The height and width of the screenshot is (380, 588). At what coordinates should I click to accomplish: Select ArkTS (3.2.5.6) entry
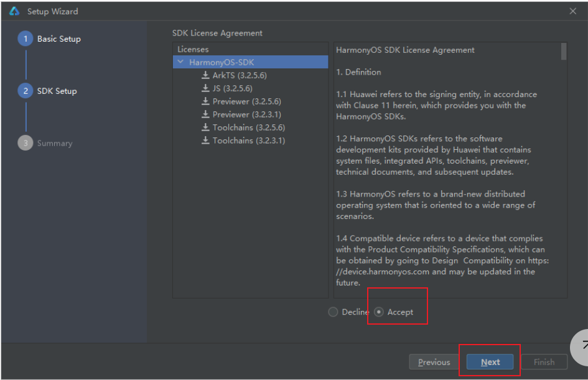pos(240,75)
